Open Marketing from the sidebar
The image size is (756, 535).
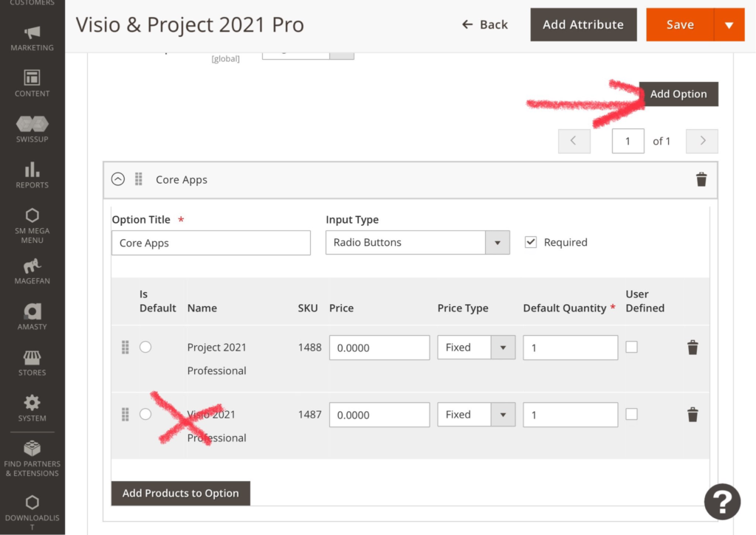[32, 38]
